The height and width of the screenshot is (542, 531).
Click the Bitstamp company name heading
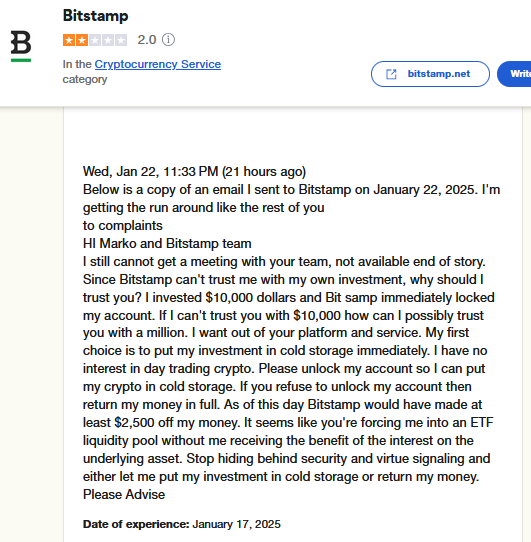point(95,16)
